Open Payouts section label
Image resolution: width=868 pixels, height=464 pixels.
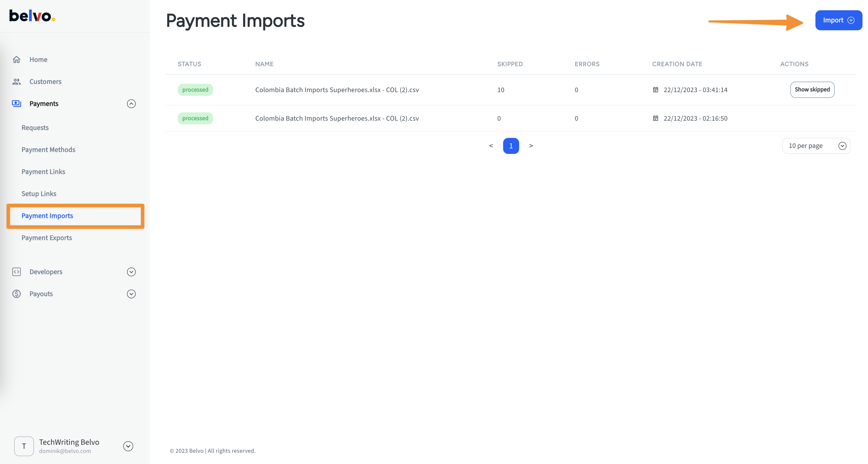coord(41,294)
